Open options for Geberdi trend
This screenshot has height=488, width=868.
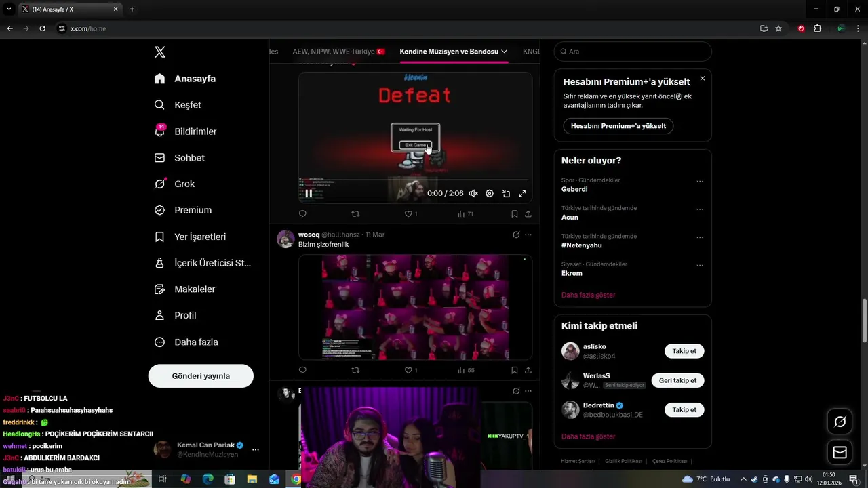(700, 182)
